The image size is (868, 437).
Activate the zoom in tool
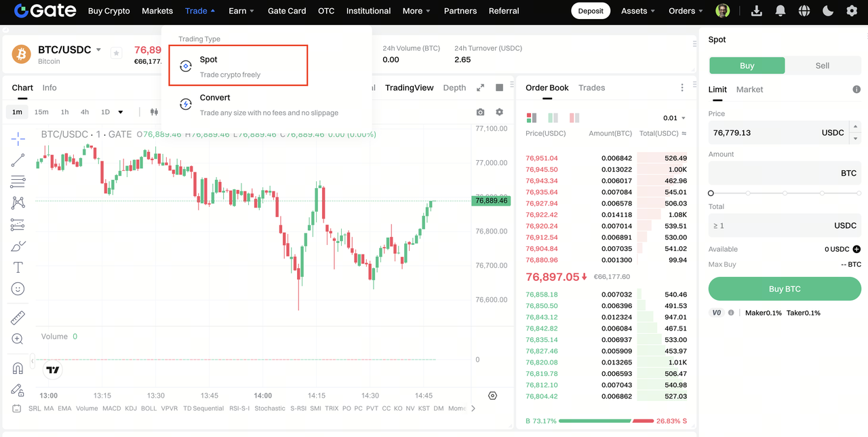(18, 339)
